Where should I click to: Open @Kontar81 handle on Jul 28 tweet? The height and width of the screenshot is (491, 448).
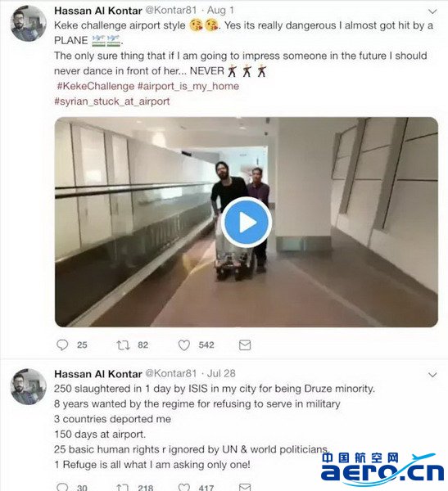pyautogui.click(x=171, y=373)
